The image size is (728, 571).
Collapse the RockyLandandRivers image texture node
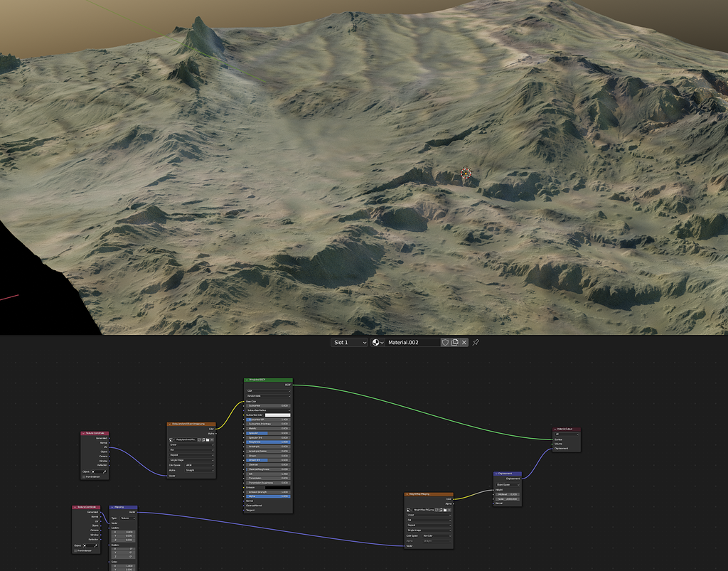click(x=170, y=424)
